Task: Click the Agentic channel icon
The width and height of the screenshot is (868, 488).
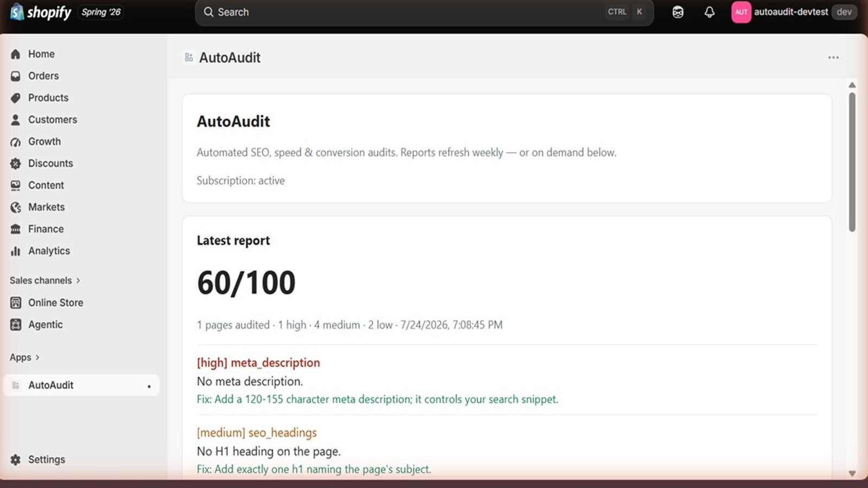Action: 16,325
